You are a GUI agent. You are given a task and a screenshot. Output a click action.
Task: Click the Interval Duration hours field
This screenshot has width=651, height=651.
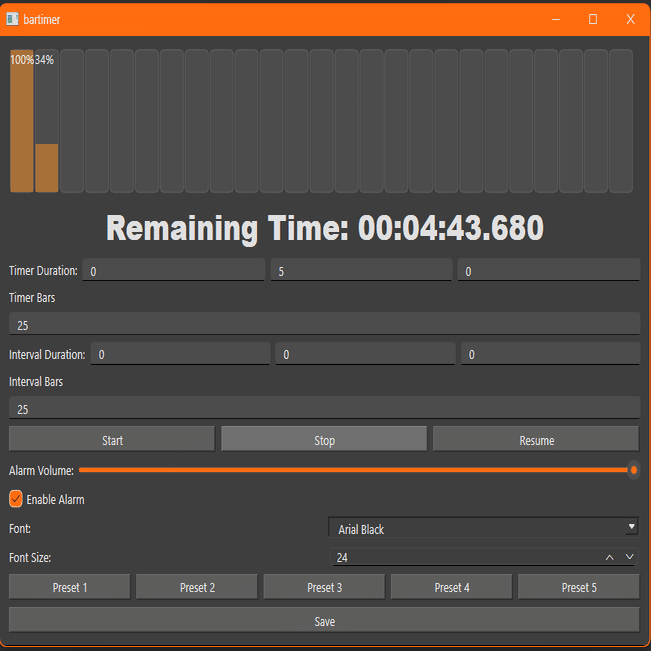tap(180, 354)
